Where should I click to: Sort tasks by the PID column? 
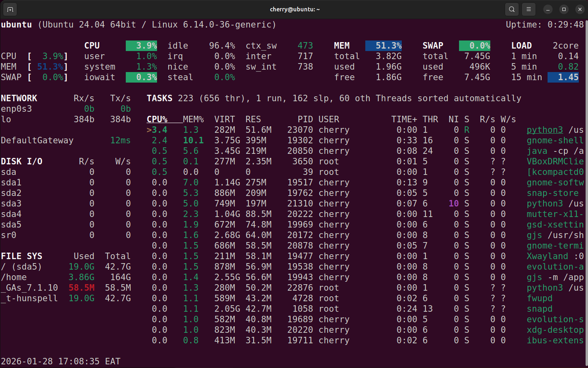[x=305, y=119]
